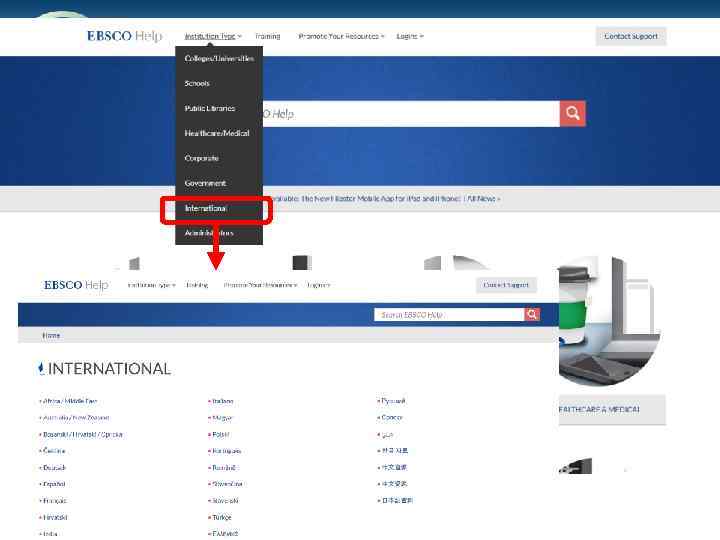Image resolution: width=720 pixels, height=540 pixels.
Task: Open the Slovenčina language link
Action: click(x=227, y=484)
